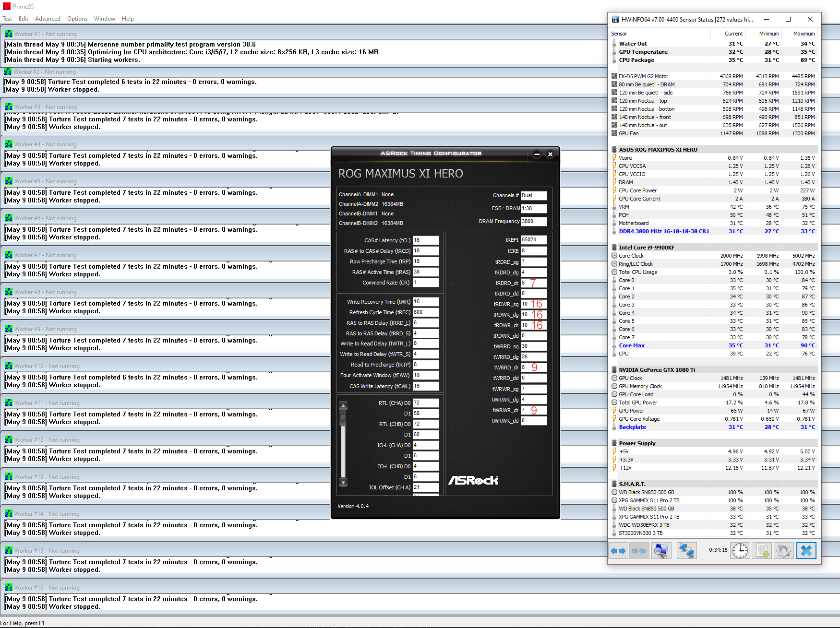Click the S.M.A.R.T. group icon
840x628 pixels.
pos(614,484)
